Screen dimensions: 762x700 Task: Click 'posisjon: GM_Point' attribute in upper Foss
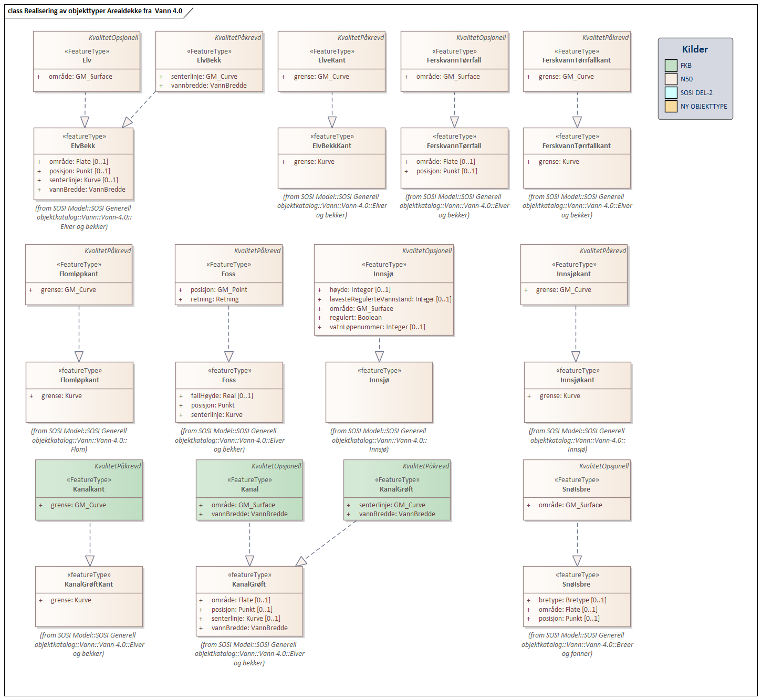218,290
